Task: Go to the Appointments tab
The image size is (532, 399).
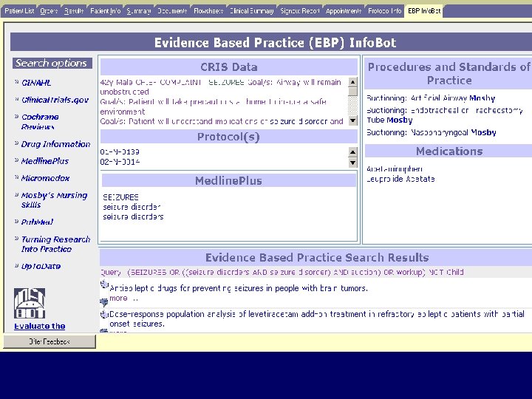Action: pyautogui.click(x=344, y=11)
